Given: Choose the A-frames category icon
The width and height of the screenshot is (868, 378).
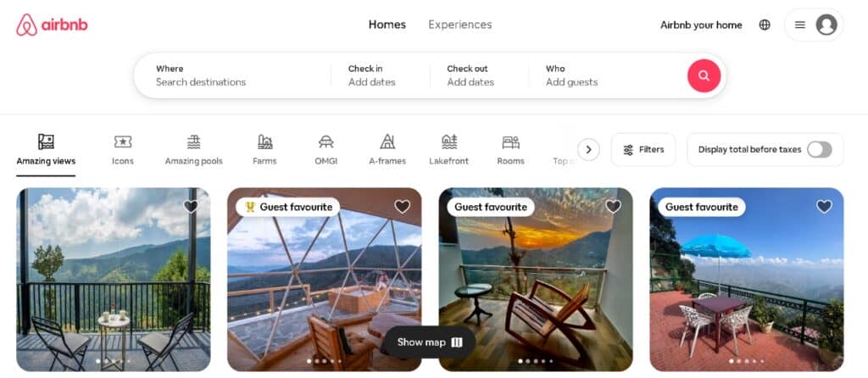Looking at the screenshot, I should tap(387, 142).
